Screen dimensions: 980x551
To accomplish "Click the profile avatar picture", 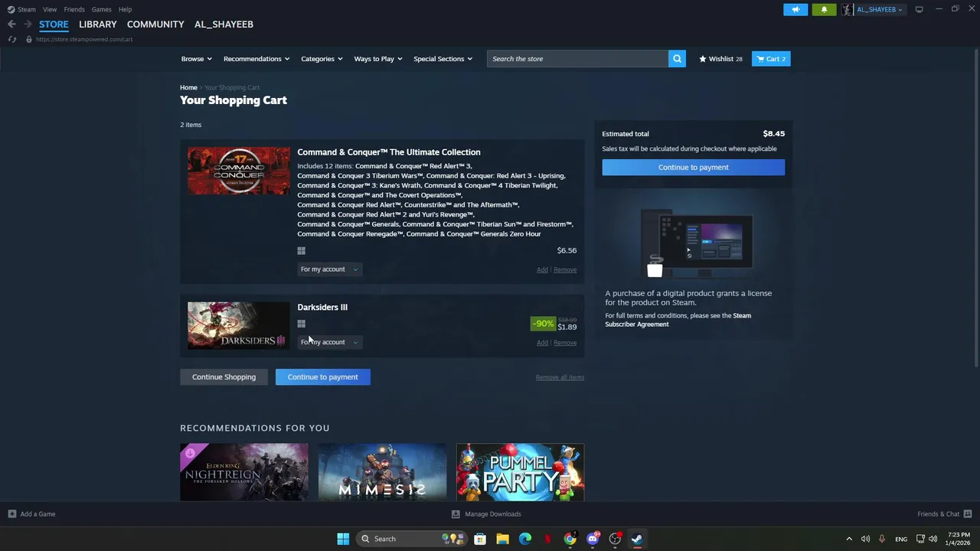I will coord(848,9).
